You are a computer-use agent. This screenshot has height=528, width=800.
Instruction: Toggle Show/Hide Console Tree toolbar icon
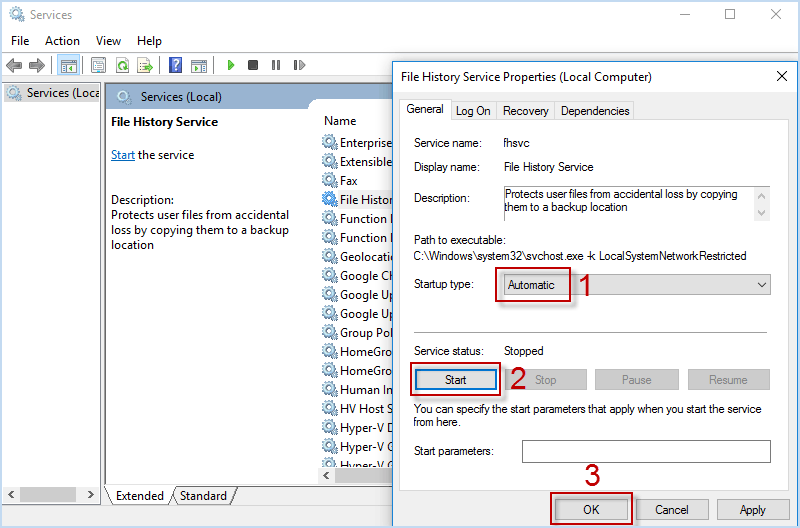coord(68,65)
